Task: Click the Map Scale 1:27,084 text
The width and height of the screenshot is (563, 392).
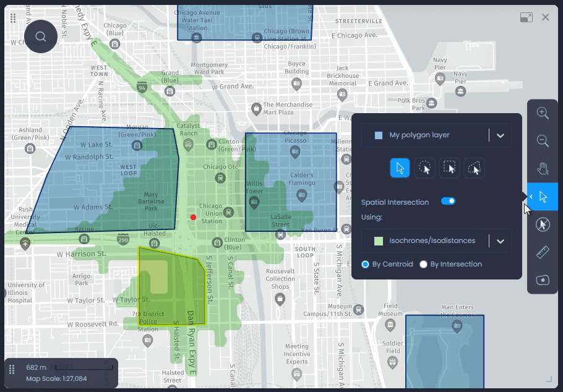Action: (x=56, y=379)
